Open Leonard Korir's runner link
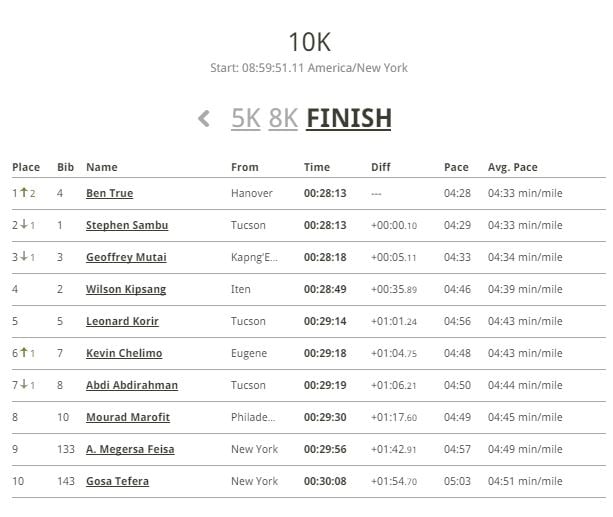Viewport: 613px width, 517px height. point(122,321)
